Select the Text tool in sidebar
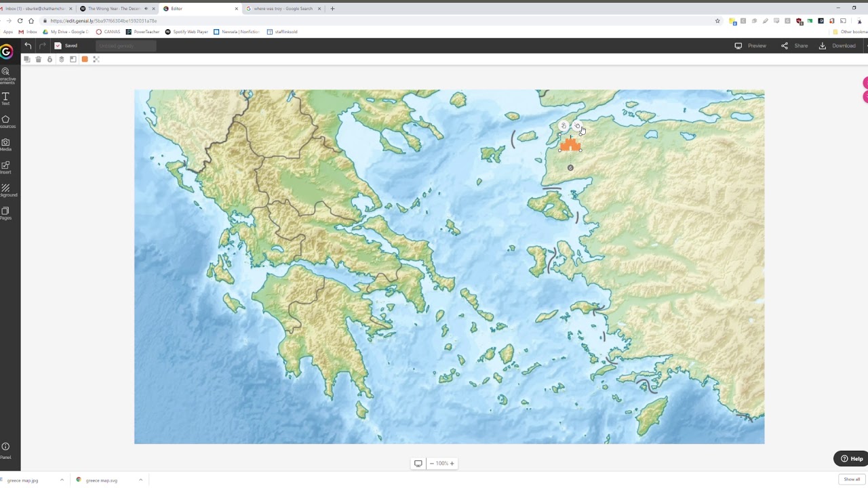 click(5, 99)
